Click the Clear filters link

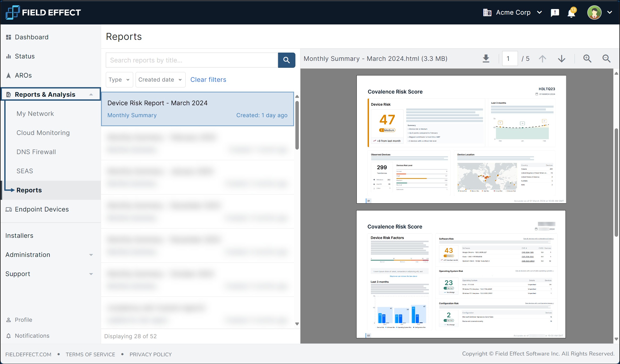pos(208,80)
